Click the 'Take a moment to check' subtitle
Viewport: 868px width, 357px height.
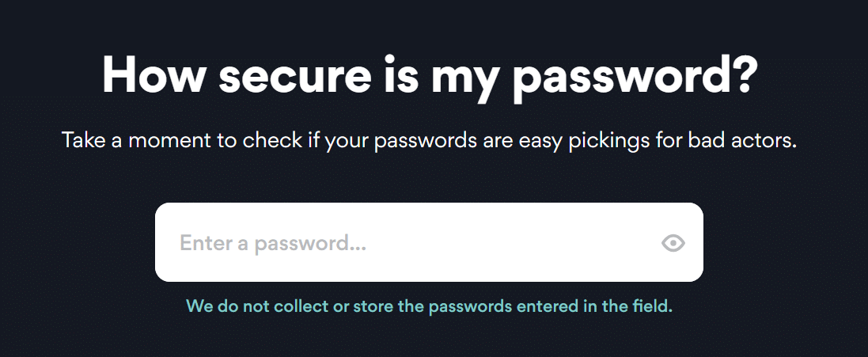pos(429,140)
